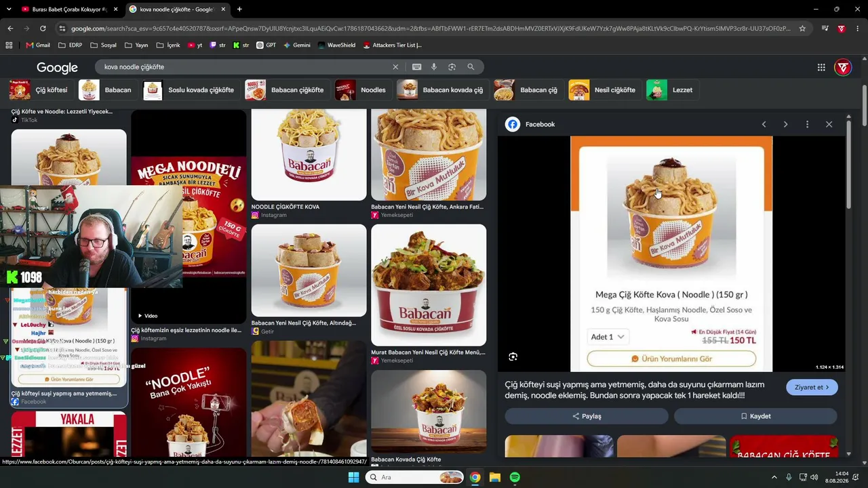Open the Sosyal bookmark folder
The height and width of the screenshot is (488, 868).
pos(103,45)
